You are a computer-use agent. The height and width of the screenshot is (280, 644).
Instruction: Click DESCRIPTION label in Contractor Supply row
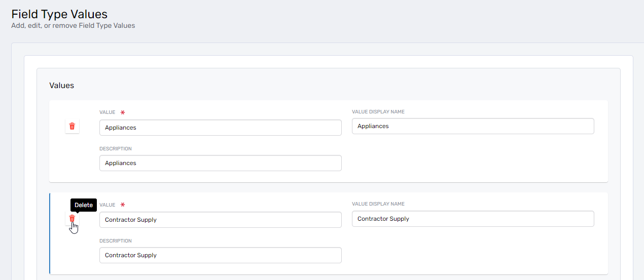116,241
